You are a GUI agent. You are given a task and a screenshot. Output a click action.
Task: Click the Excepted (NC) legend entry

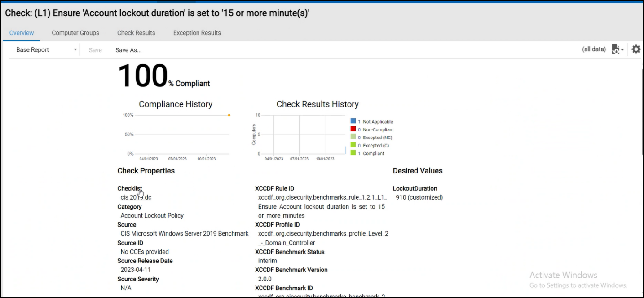tap(372, 138)
